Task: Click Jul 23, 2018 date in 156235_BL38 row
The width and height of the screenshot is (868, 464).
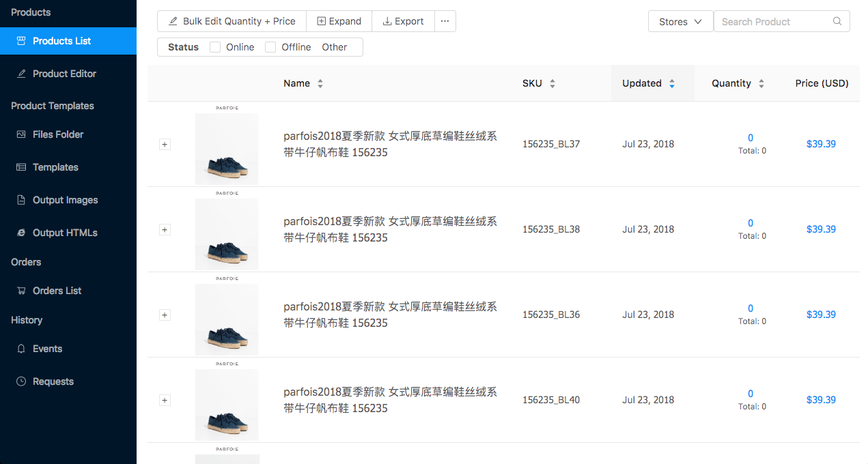Action: coord(648,229)
